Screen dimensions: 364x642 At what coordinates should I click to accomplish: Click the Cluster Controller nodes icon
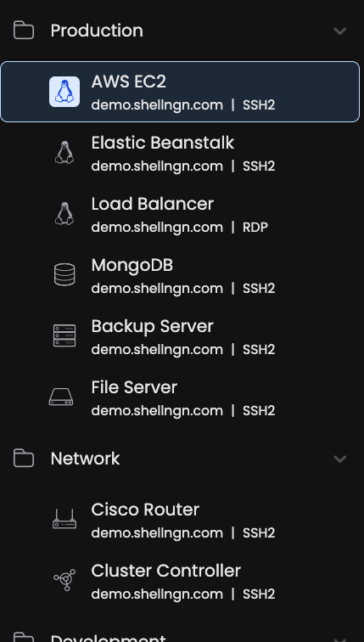tap(64, 580)
